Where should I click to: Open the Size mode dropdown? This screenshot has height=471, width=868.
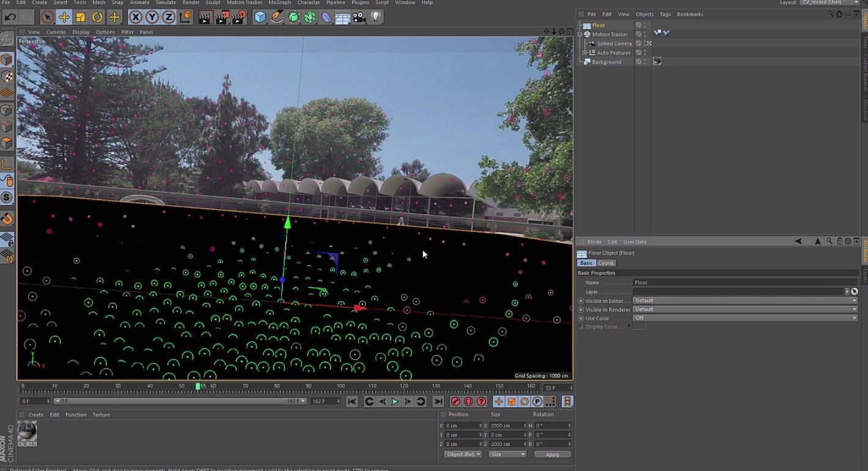[507, 454]
